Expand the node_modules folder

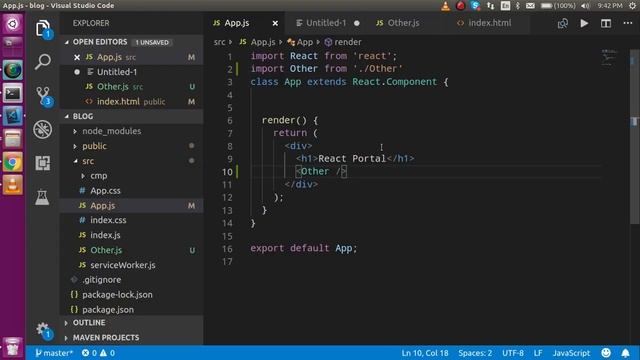click(x=75, y=131)
